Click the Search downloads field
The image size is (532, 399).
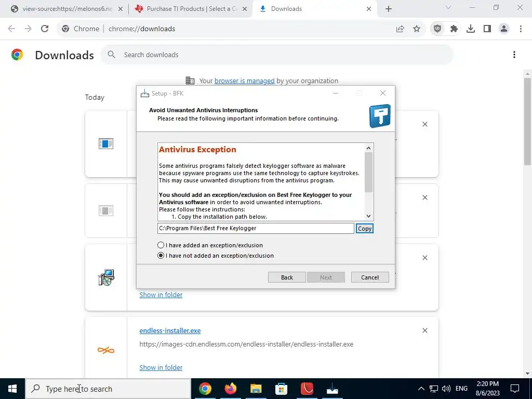click(276, 55)
